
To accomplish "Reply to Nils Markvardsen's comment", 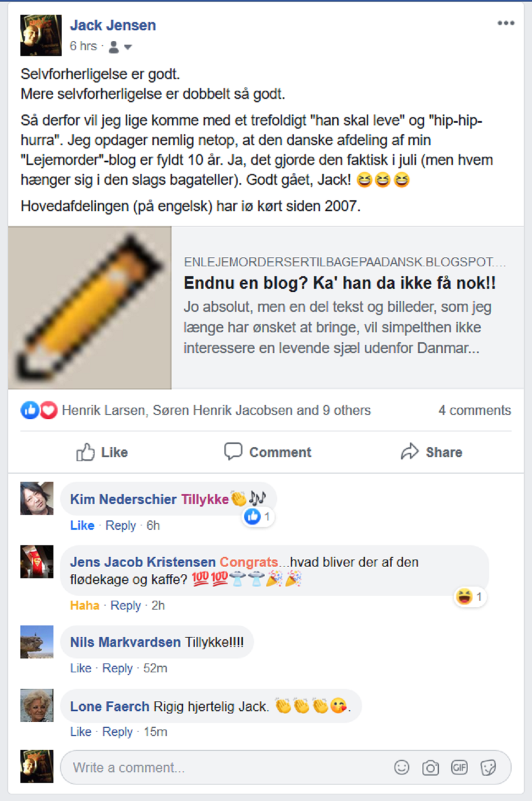I will click(x=117, y=668).
